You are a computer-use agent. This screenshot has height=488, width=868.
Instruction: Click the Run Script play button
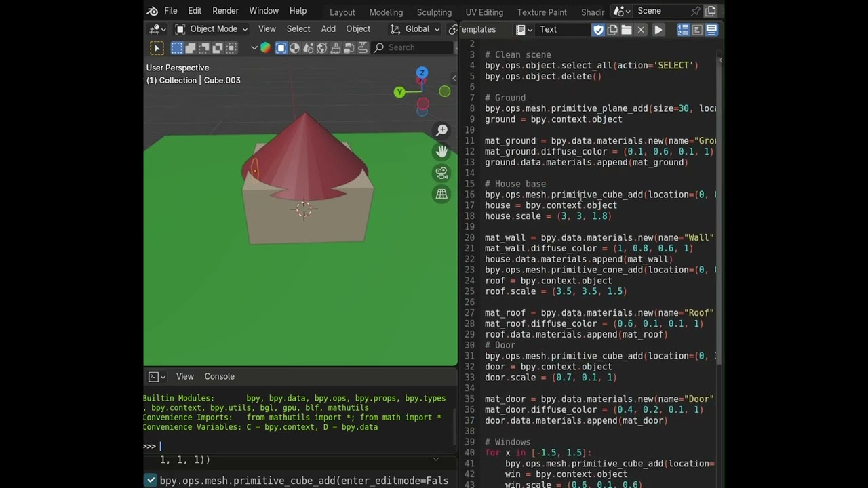pos(658,30)
